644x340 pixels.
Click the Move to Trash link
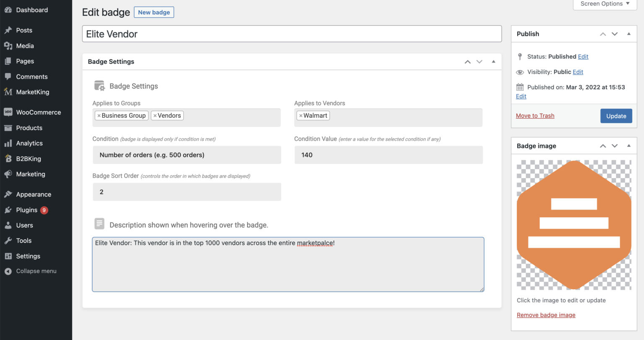[x=535, y=116]
